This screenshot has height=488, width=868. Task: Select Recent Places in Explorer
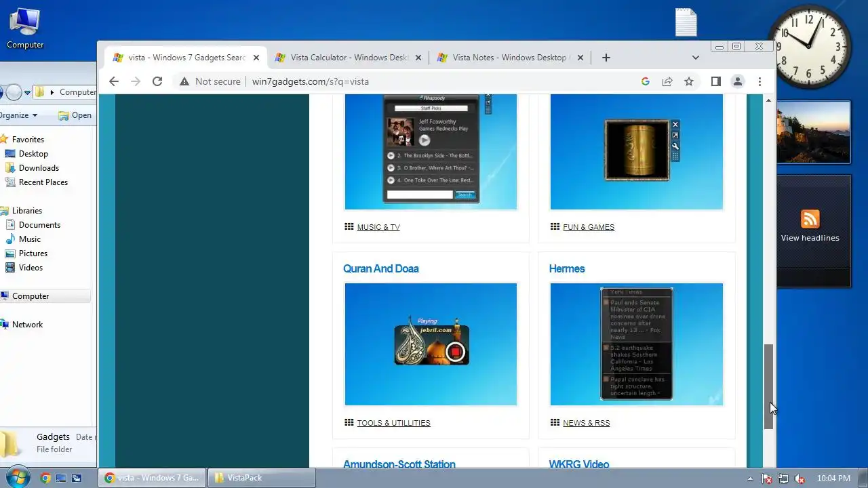click(x=43, y=182)
